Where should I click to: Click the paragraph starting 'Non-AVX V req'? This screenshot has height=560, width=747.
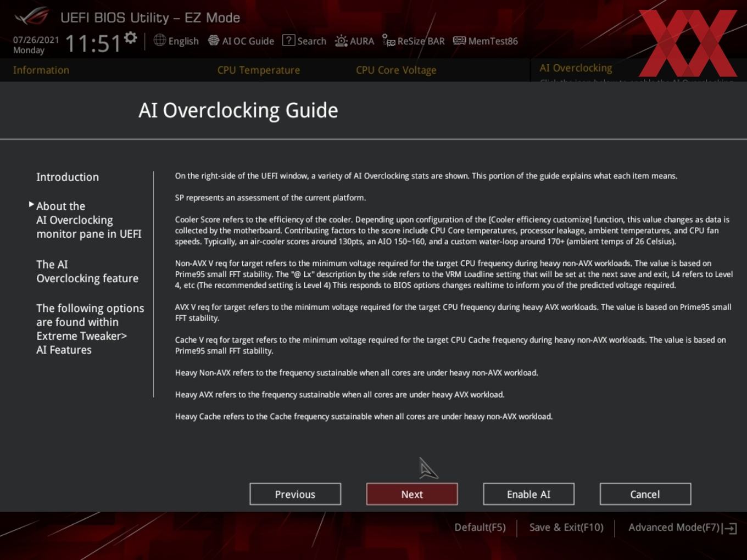[x=454, y=275]
